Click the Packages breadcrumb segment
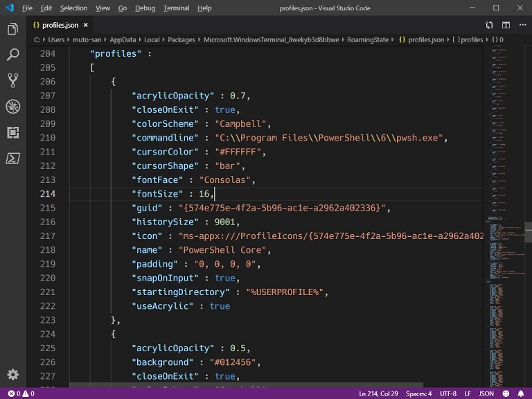532x399 pixels. [181, 39]
